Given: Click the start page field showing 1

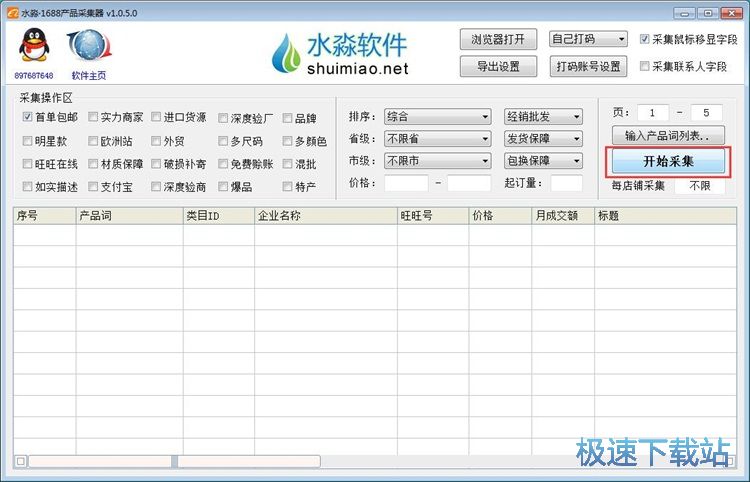Looking at the screenshot, I should click(652, 113).
